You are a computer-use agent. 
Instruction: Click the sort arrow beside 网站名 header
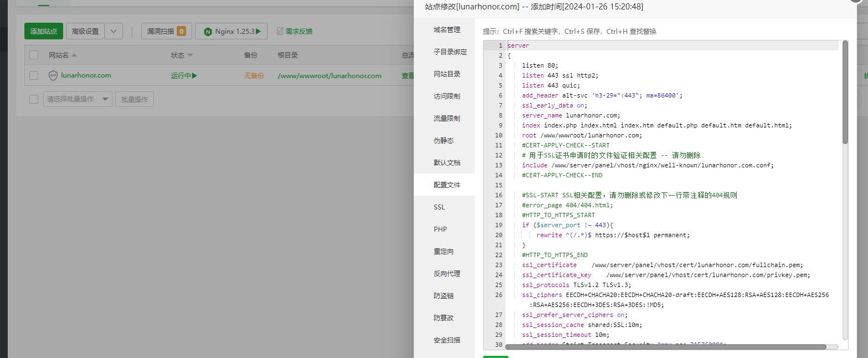tap(74, 55)
